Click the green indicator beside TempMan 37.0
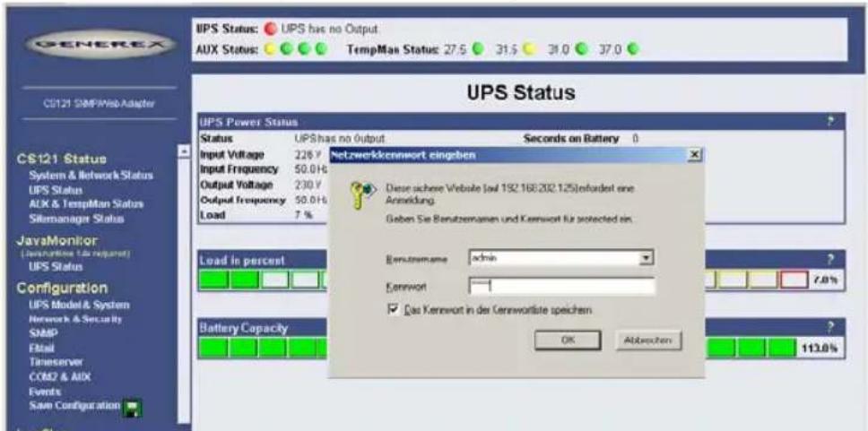 [x=632, y=50]
